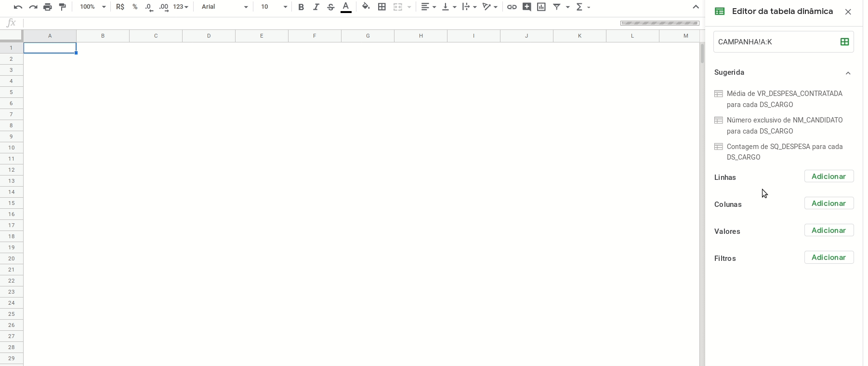This screenshot has width=868, height=366.
Task: Insert a link using link icon
Action: coord(512,7)
